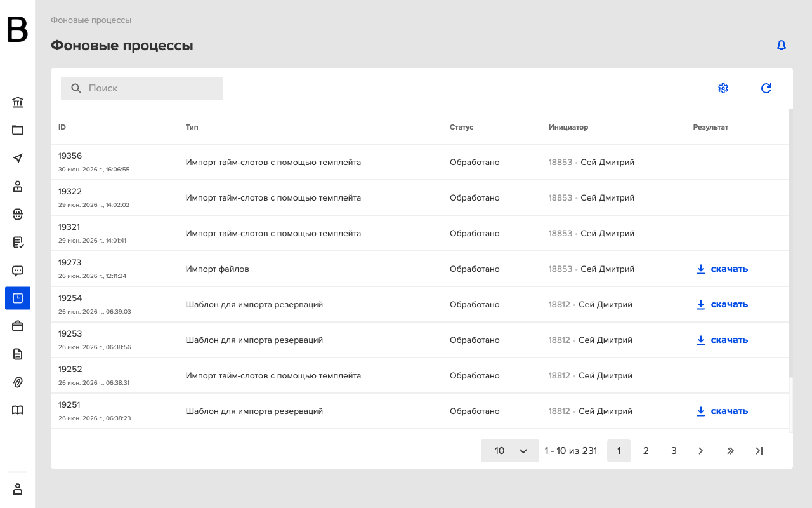Click the Результат column header

click(x=710, y=127)
